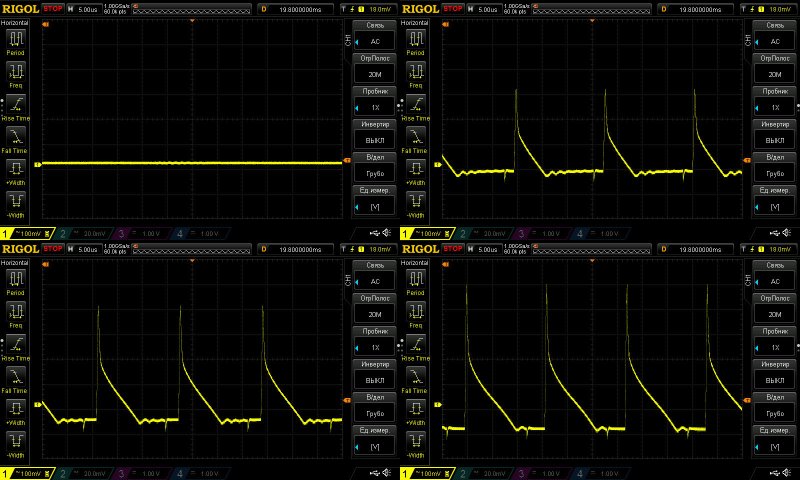The image size is (800, 480).
Task: Select +Width icon in bottom-right scope capture
Action: click(416, 409)
